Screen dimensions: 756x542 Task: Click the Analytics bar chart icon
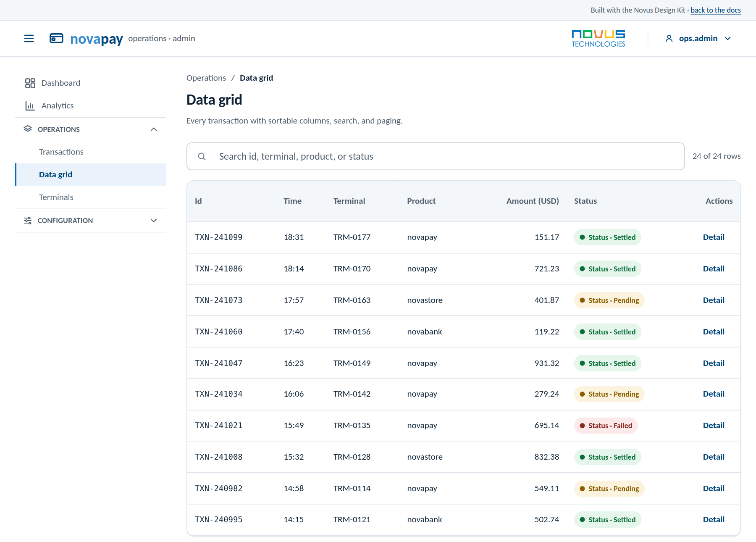(30, 106)
